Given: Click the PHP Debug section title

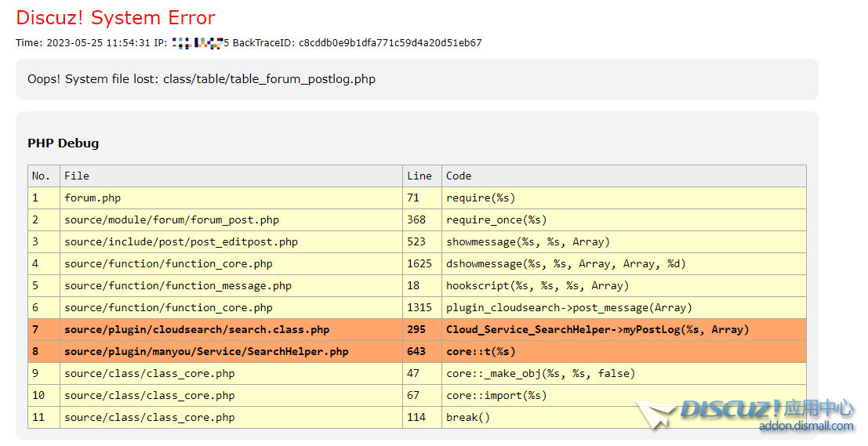Looking at the screenshot, I should point(63,143).
